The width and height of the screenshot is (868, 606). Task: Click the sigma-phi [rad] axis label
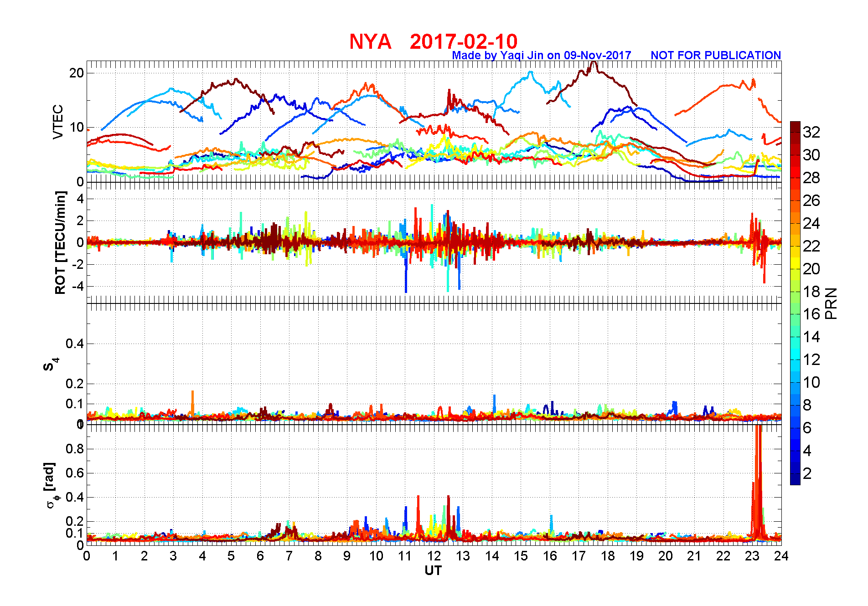pos(51,485)
